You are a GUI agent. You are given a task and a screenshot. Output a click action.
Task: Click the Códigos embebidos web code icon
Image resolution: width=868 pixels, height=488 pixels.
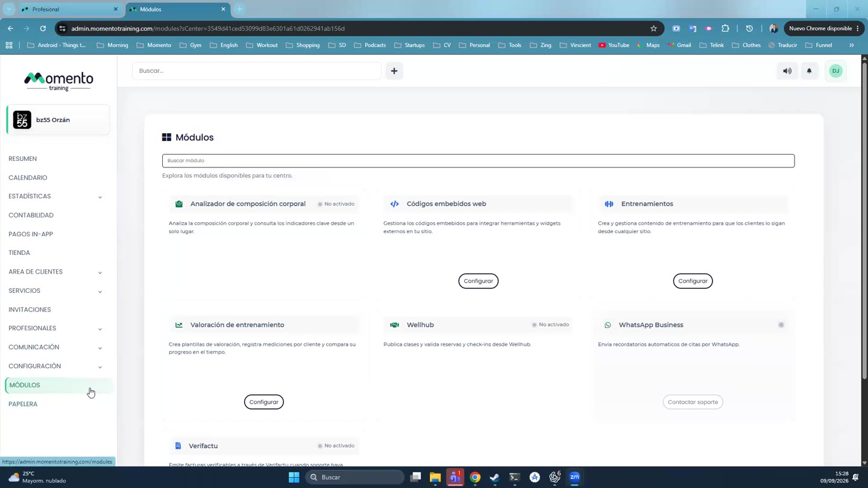(x=394, y=204)
